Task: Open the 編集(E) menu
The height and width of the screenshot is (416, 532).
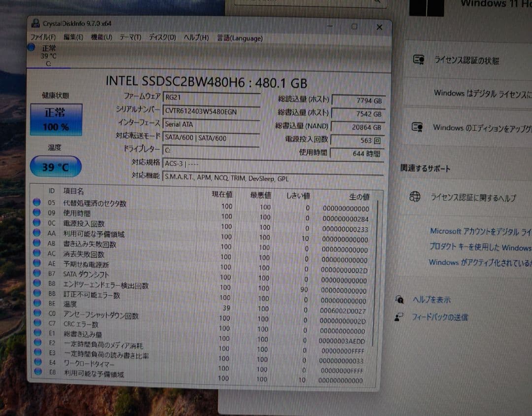Action: [x=73, y=37]
